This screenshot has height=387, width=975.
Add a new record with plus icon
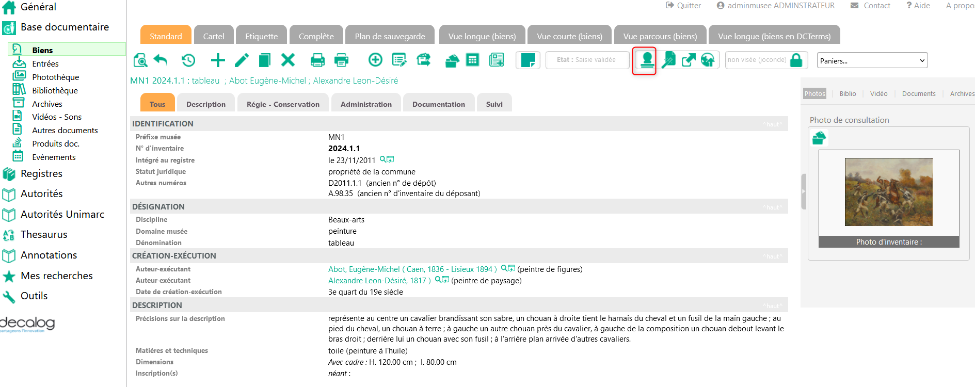click(218, 60)
